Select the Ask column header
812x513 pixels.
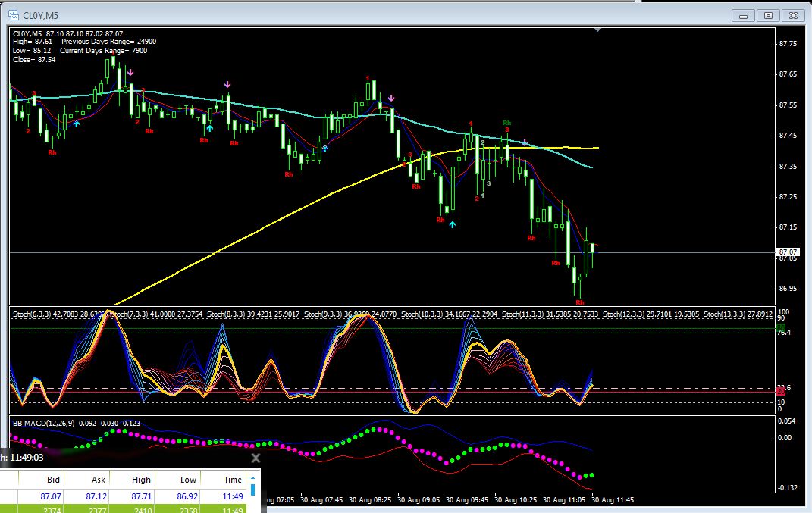point(99,480)
